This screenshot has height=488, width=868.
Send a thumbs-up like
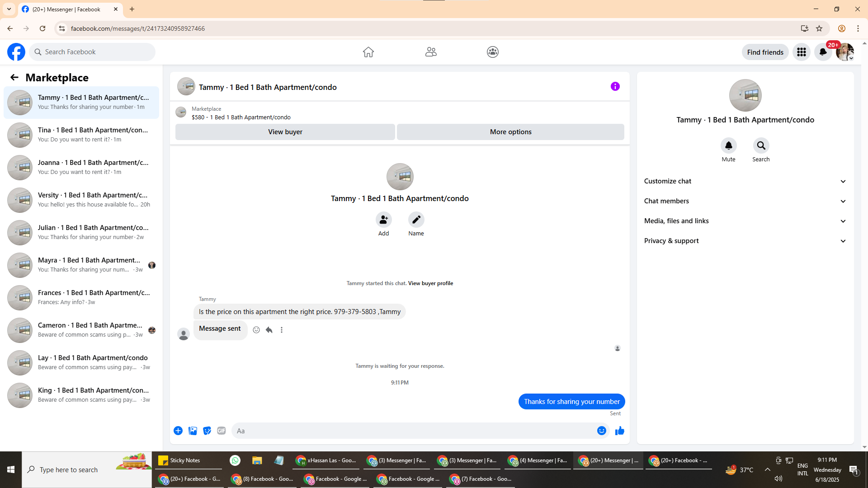620,431
